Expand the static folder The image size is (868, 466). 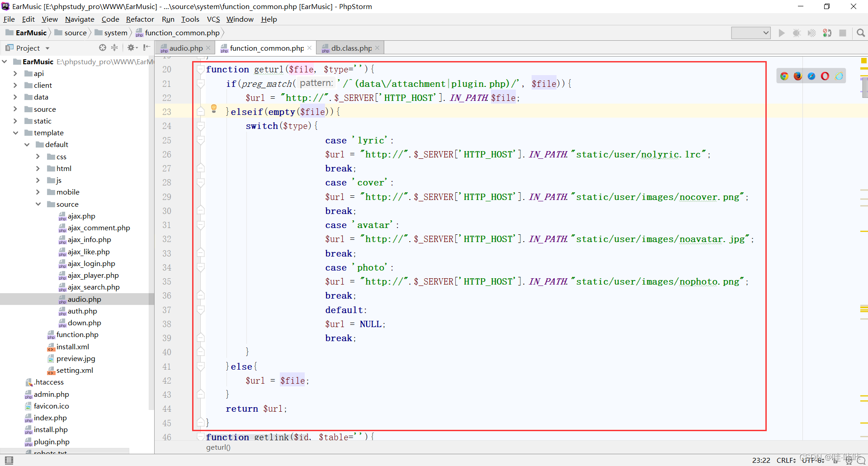click(15, 121)
